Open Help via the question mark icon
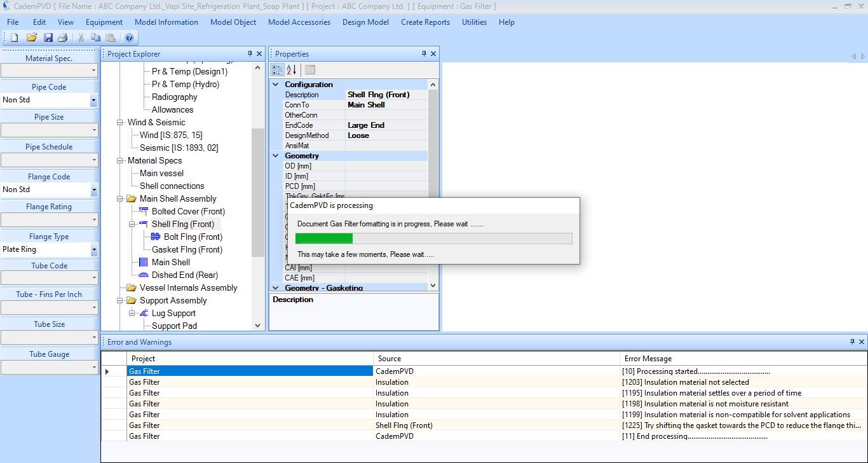This screenshot has height=463, width=868. [x=129, y=38]
